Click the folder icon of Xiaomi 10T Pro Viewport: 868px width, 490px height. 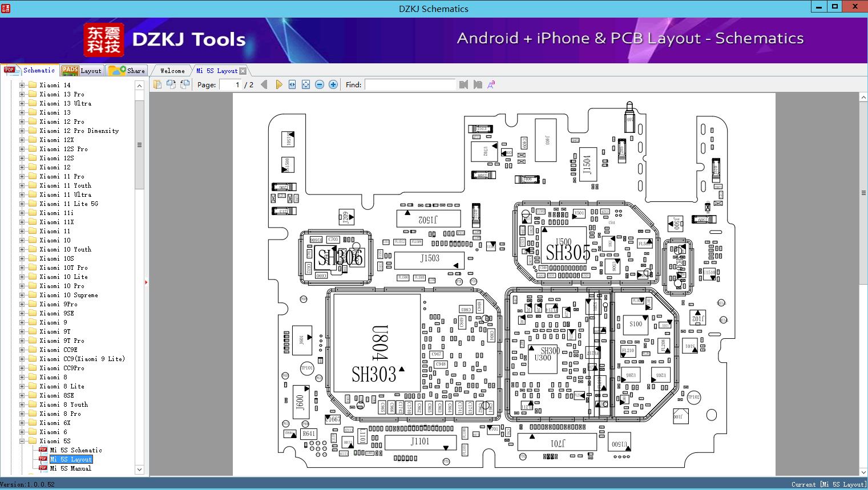[x=33, y=268]
